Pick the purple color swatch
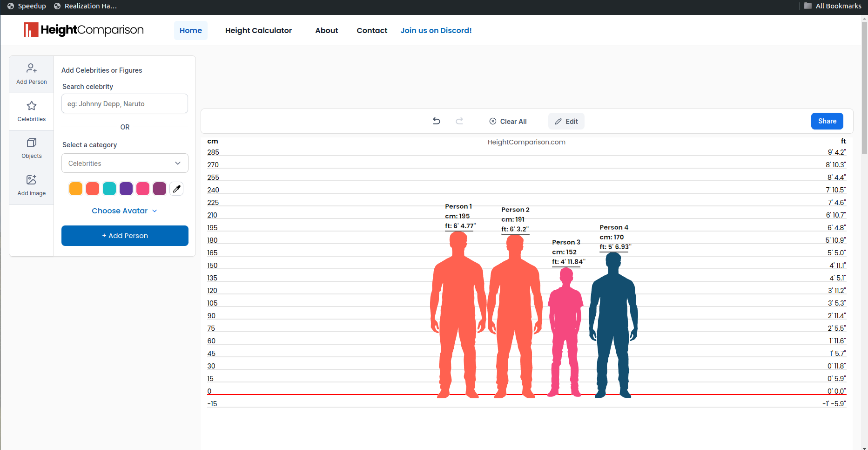Screen dimensions: 868x450 pyautogui.click(x=126, y=189)
